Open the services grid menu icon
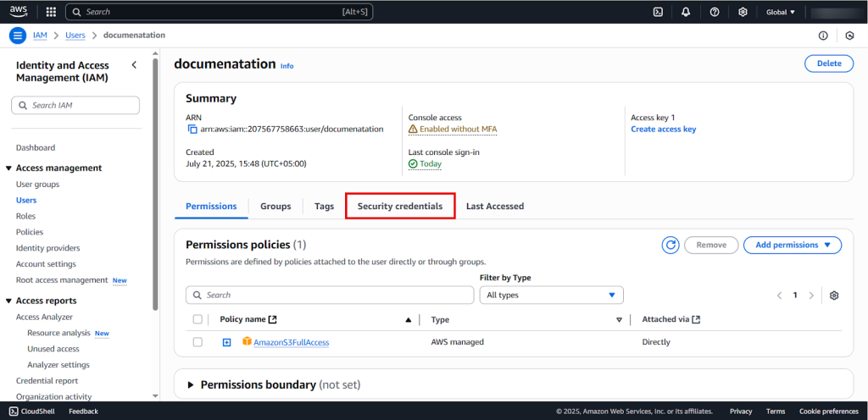This screenshot has height=420, width=868. pyautogui.click(x=51, y=12)
